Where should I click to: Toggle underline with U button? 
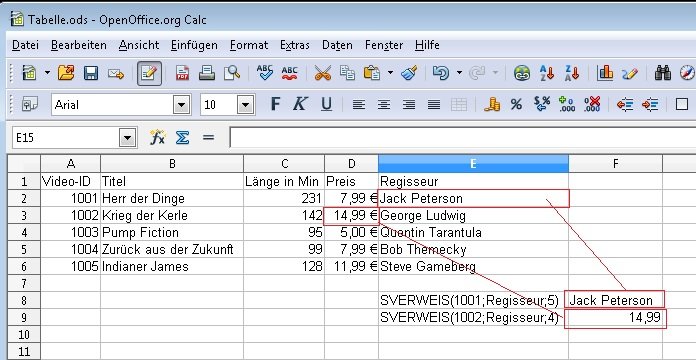coord(326,104)
